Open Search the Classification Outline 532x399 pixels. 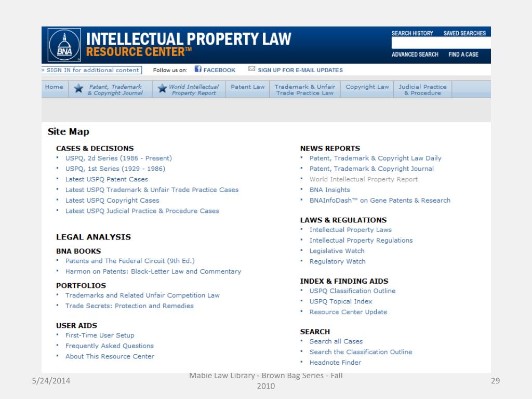pyautogui.click(x=361, y=352)
